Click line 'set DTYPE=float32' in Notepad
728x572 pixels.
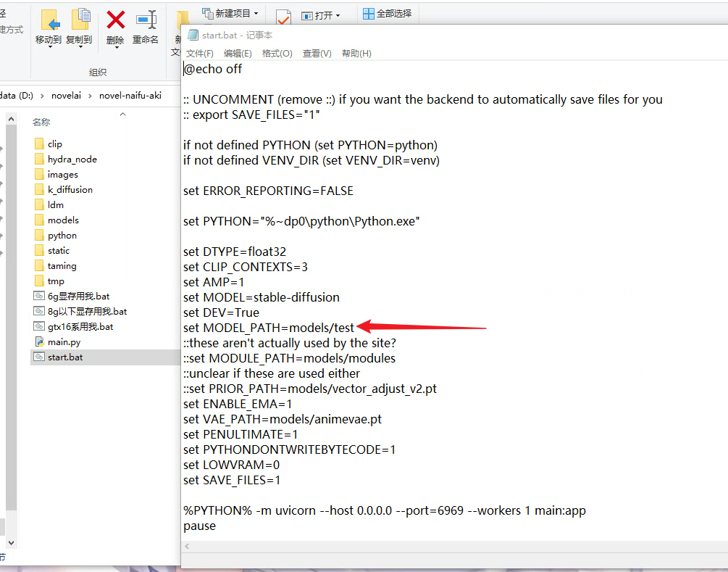pyautogui.click(x=235, y=252)
